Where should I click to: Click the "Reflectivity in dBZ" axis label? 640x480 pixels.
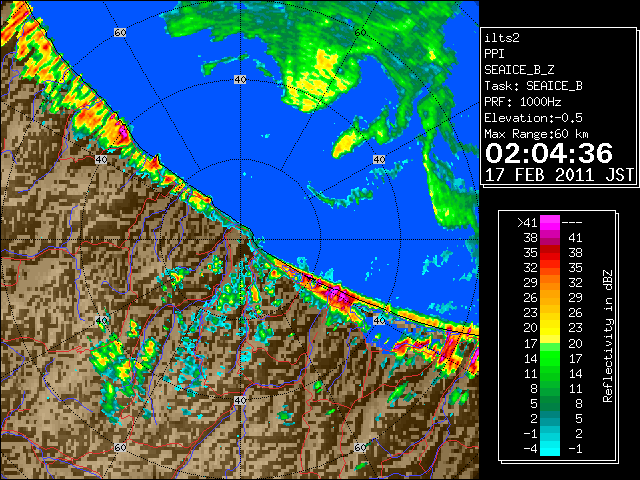(608, 336)
